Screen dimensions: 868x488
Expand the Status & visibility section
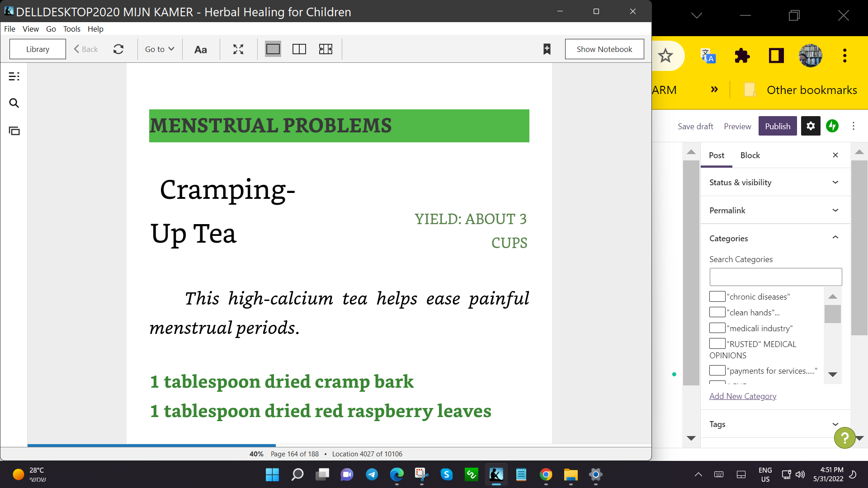(775, 182)
